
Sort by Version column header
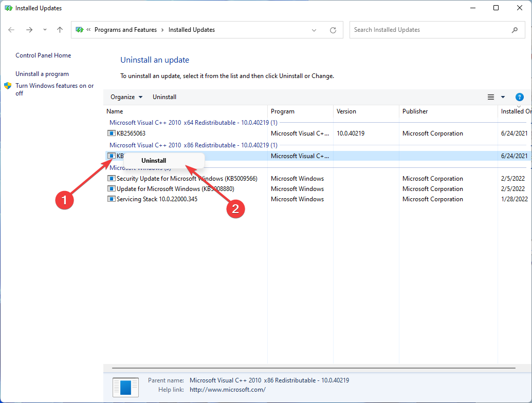(x=366, y=111)
